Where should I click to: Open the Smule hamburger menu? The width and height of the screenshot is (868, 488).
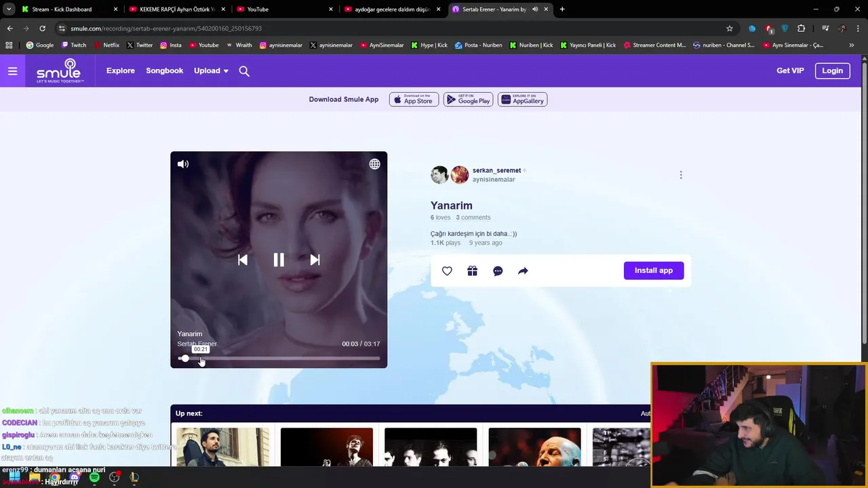(12, 70)
